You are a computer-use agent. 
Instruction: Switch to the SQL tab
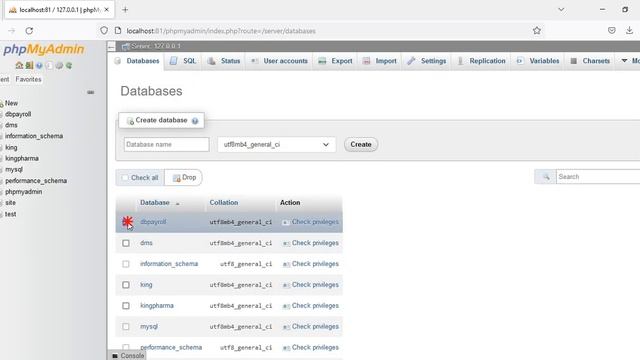(183, 61)
